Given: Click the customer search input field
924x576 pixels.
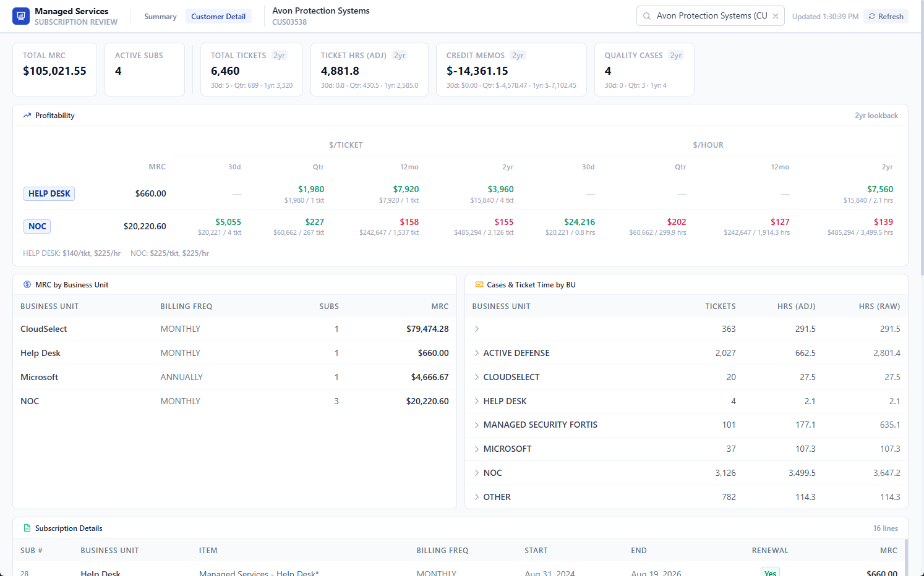Looking at the screenshot, I should click(x=711, y=16).
